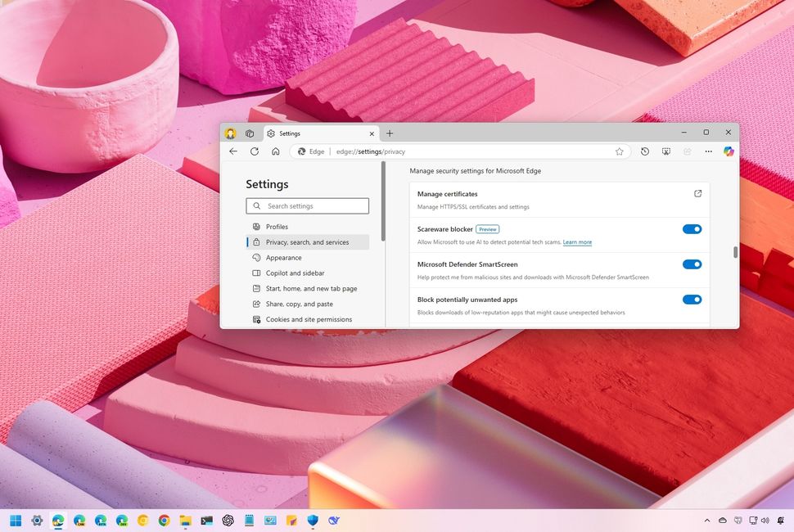Image resolution: width=794 pixels, height=532 pixels.
Task: Add this page to favorites with the star
Action: pyautogui.click(x=620, y=151)
